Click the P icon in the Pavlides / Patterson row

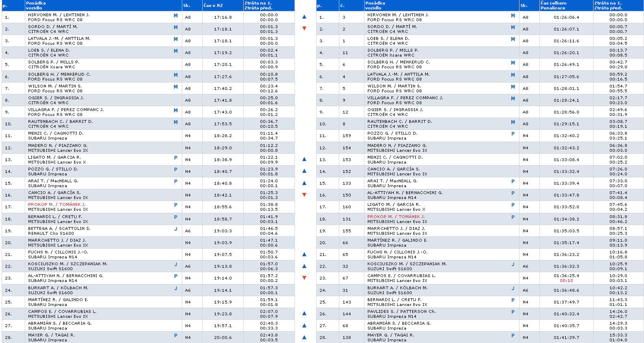pyautogui.click(x=513, y=312)
